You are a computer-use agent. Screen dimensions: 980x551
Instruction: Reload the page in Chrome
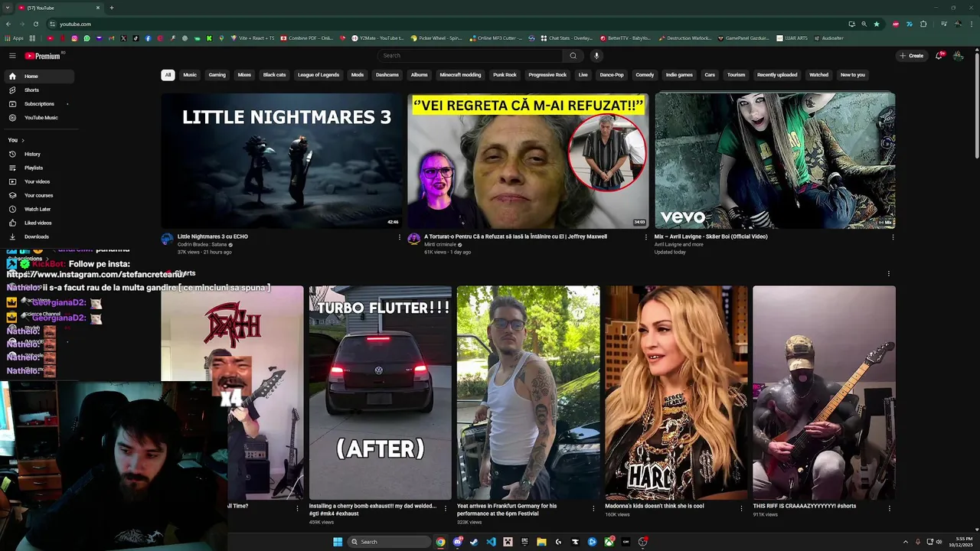pyautogui.click(x=36, y=24)
